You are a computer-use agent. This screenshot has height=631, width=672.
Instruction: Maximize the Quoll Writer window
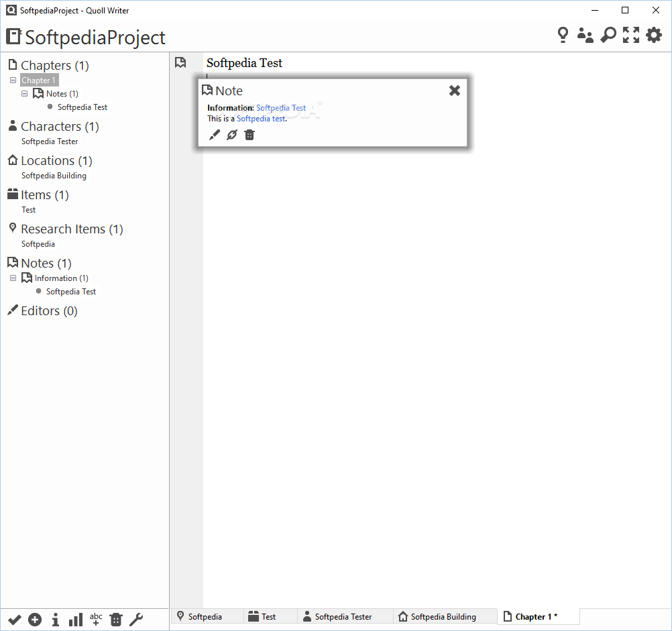(x=625, y=10)
